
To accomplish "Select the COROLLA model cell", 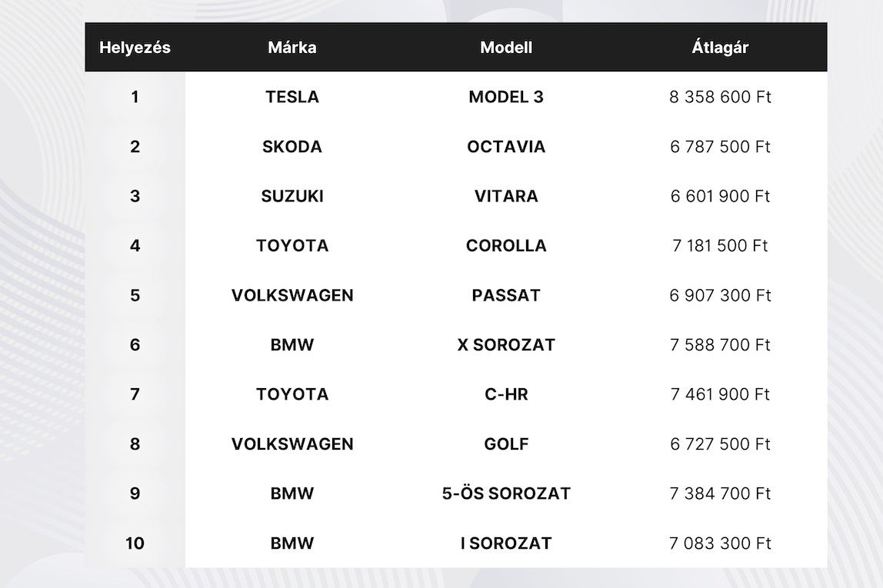I will 506,246.
